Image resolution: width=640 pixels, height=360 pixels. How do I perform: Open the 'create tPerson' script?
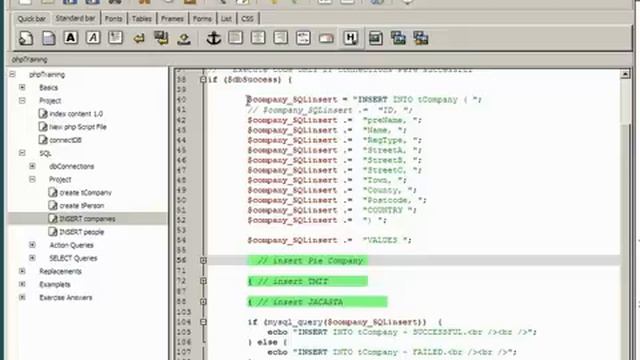[82, 206]
